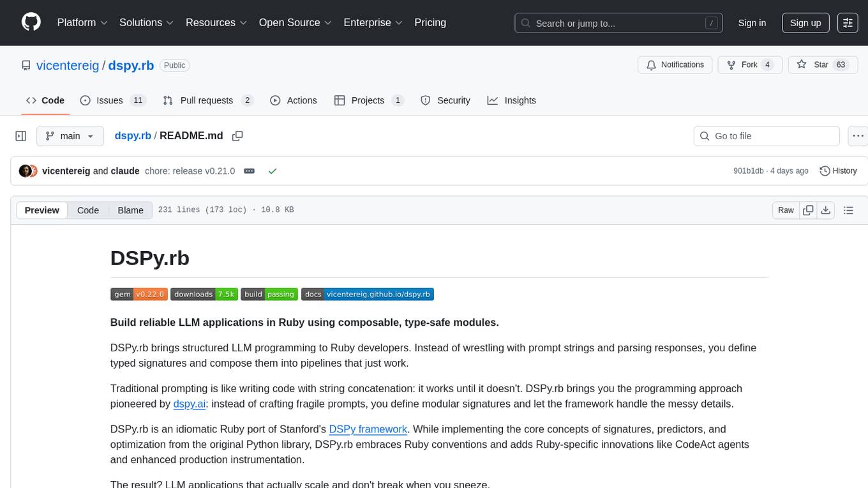Screen dimensions: 868x488
Task: Switch to the Projects tab
Action: tap(369, 100)
